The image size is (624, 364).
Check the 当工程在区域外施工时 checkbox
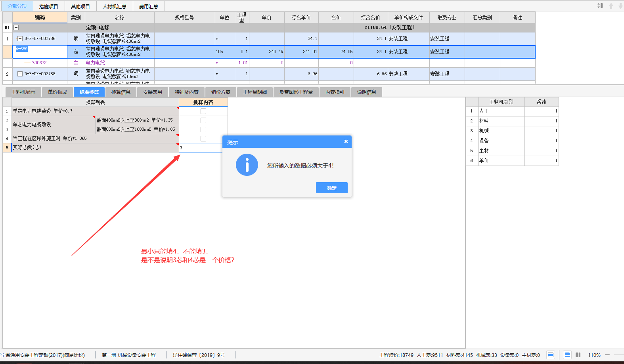click(x=203, y=139)
